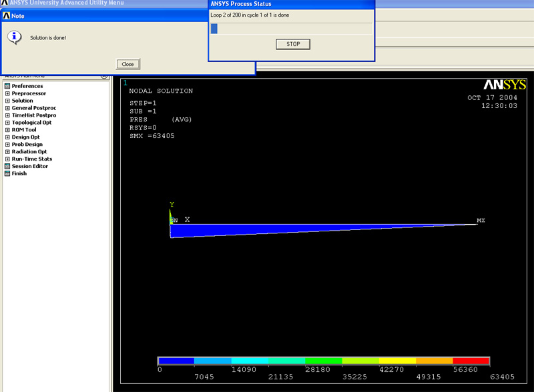
Task: Expand the Run-Time Stats branch
Action: (x=7, y=159)
